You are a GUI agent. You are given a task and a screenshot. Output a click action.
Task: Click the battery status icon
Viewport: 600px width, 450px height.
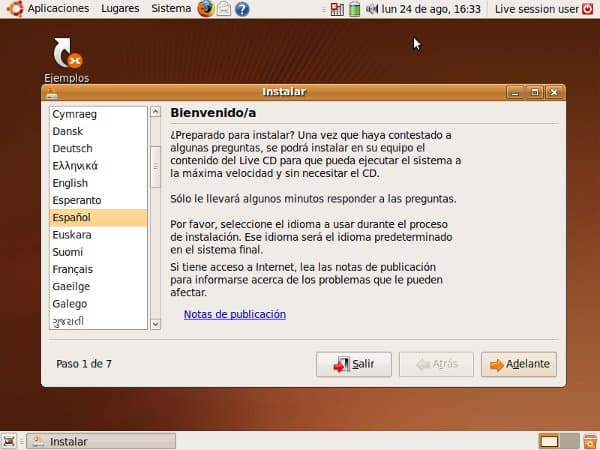point(354,9)
